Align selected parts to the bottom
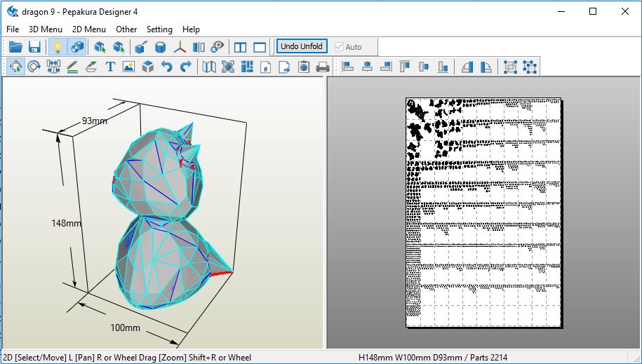This screenshot has width=642, height=364. click(x=443, y=67)
